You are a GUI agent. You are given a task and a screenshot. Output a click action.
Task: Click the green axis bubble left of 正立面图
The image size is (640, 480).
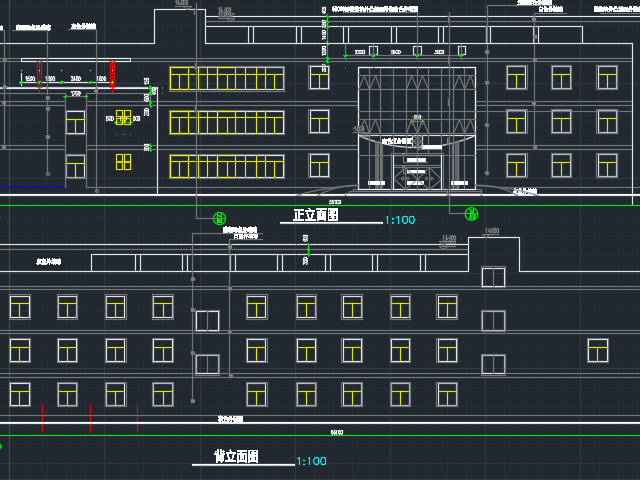220,216
